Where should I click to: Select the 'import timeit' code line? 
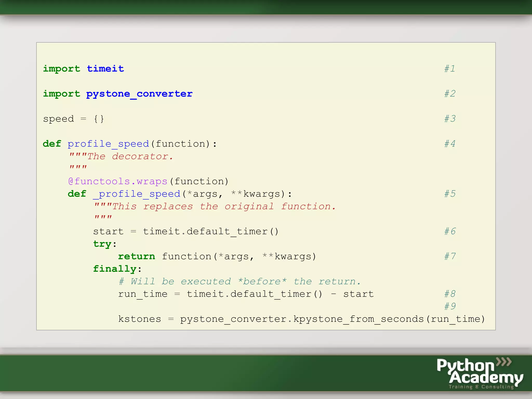coord(83,69)
